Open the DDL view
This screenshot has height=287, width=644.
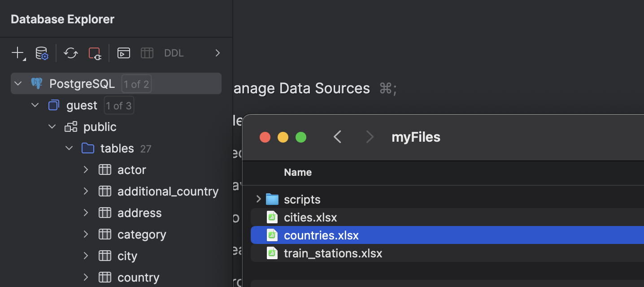[x=174, y=53]
